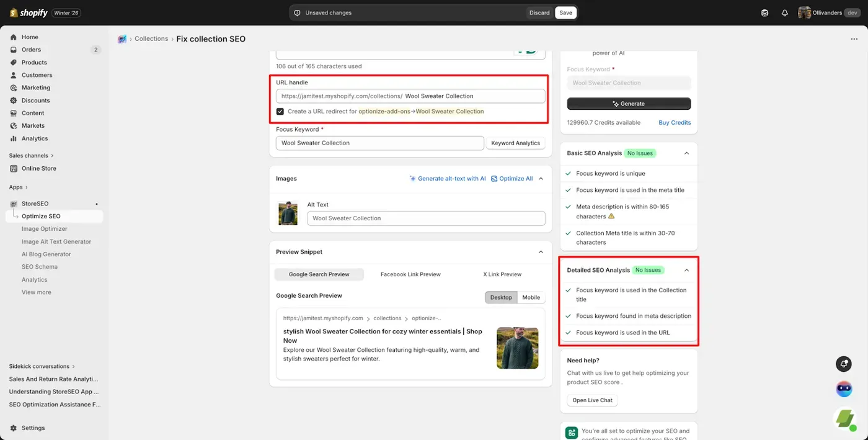
Task: Expand Sidekick conversations section
Action: pos(42,366)
